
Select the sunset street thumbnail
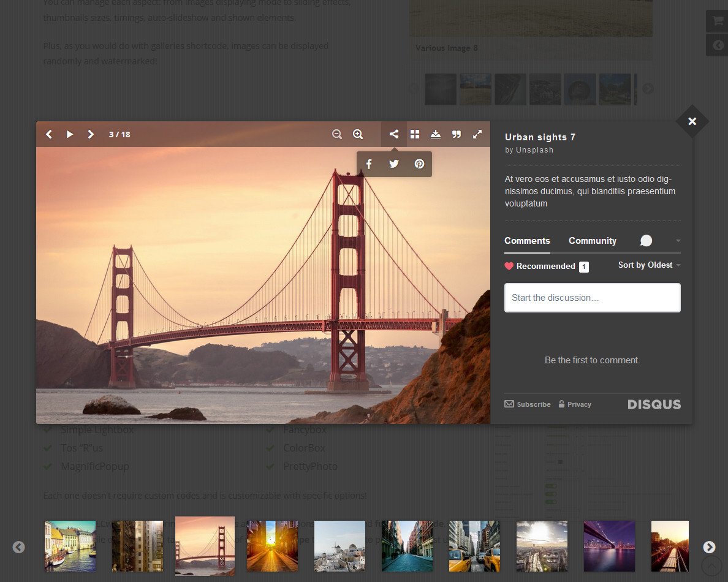272,546
